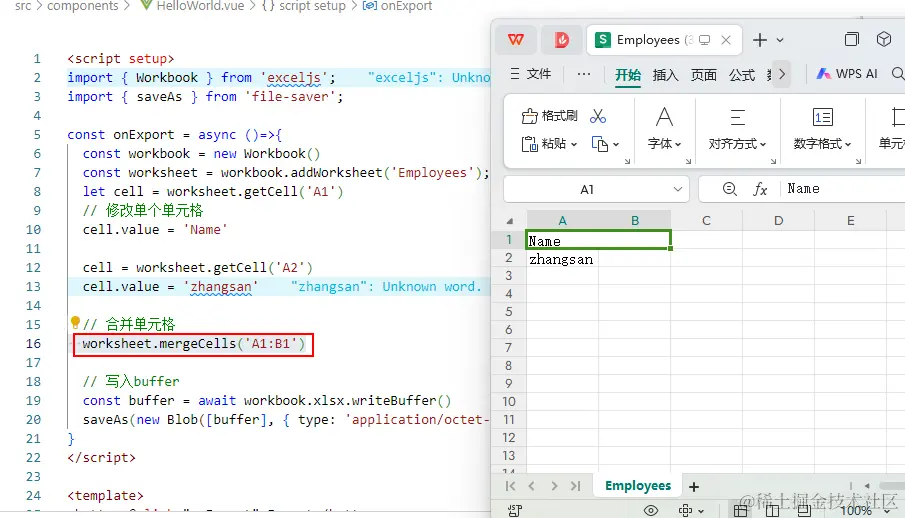
Task: Open WPS AI assistant
Action: [x=847, y=74]
